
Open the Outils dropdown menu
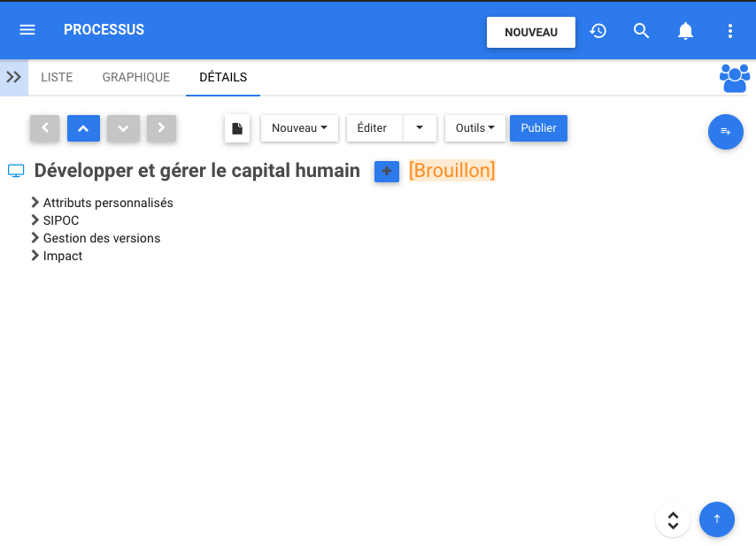[x=474, y=128]
